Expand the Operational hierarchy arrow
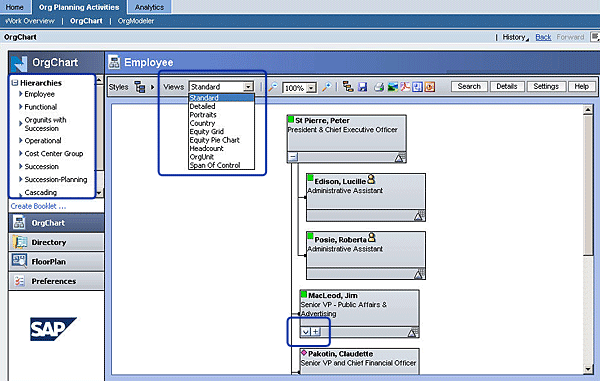 [21, 140]
